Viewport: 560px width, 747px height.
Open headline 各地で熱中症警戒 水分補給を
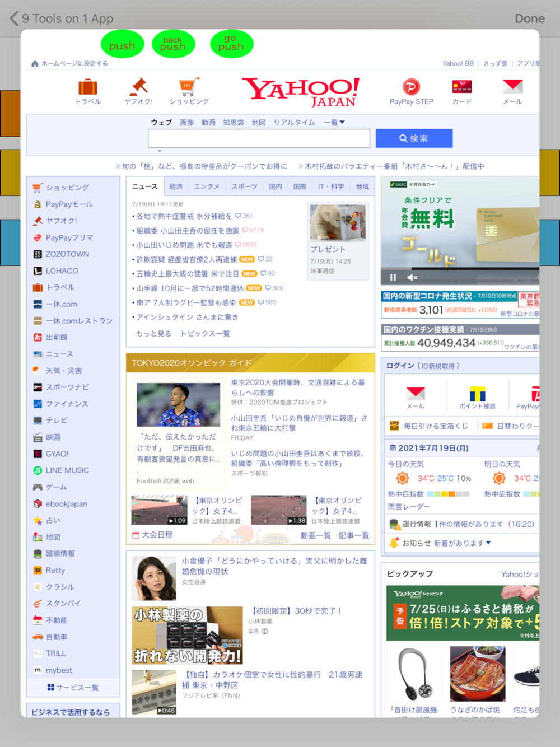click(x=184, y=216)
